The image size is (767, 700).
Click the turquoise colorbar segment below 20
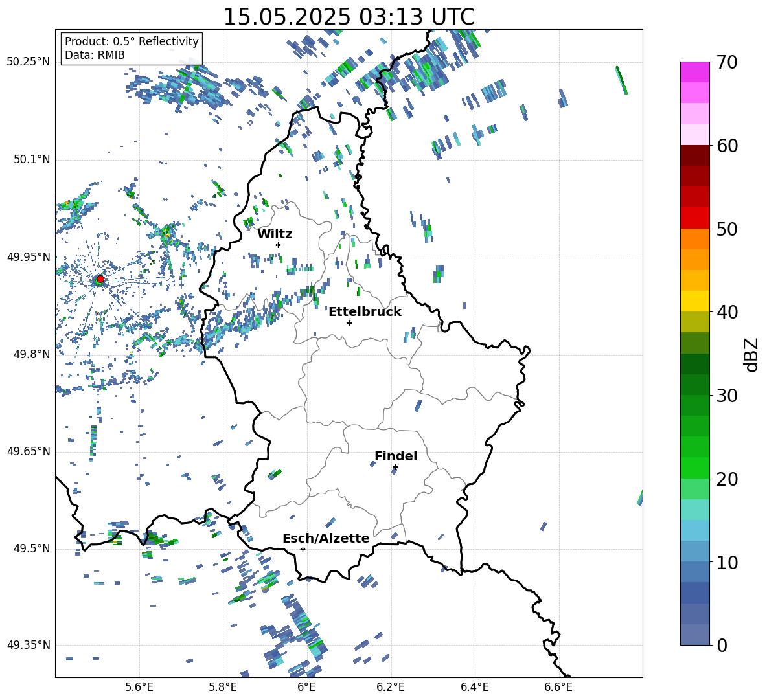click(695, 510)
